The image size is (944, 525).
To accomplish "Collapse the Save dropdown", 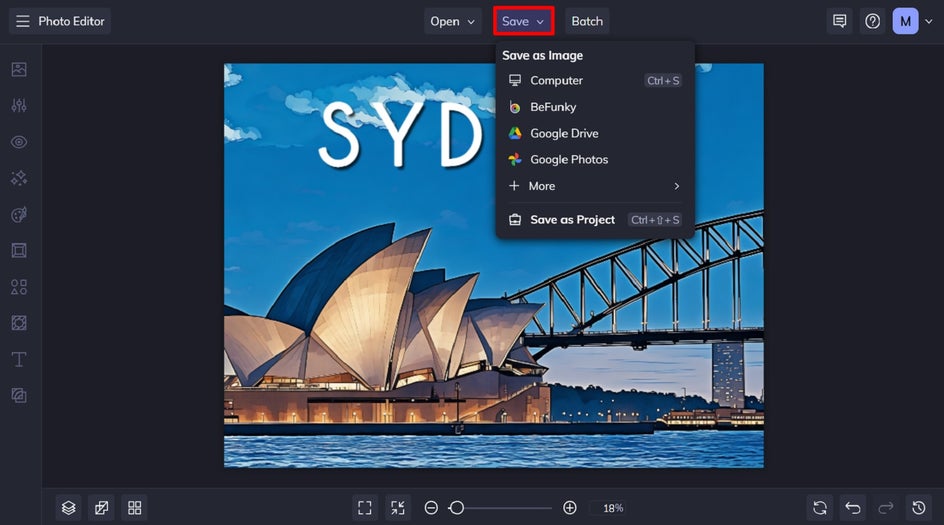I will click(523, 21).
